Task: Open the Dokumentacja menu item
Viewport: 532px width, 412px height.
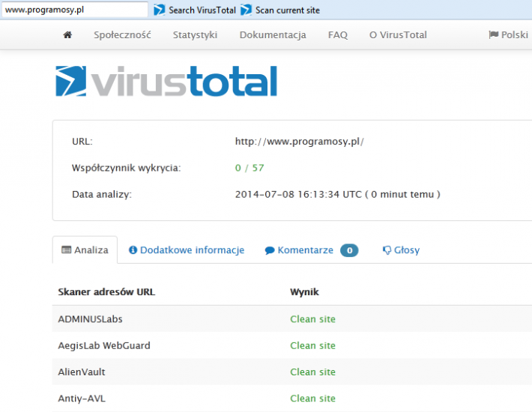Action: click(273, 35)
